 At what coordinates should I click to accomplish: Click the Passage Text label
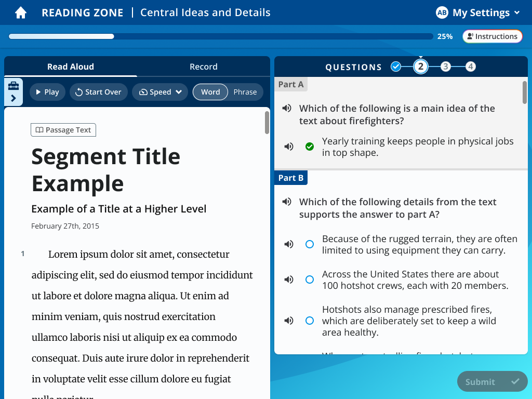tap(63, 130)
